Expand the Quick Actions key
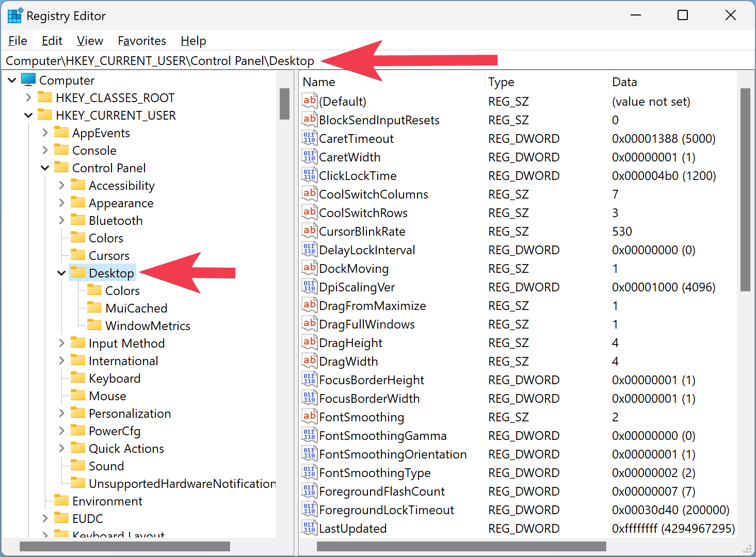This screenshot has width=756, height=557. tap(61, 448)
